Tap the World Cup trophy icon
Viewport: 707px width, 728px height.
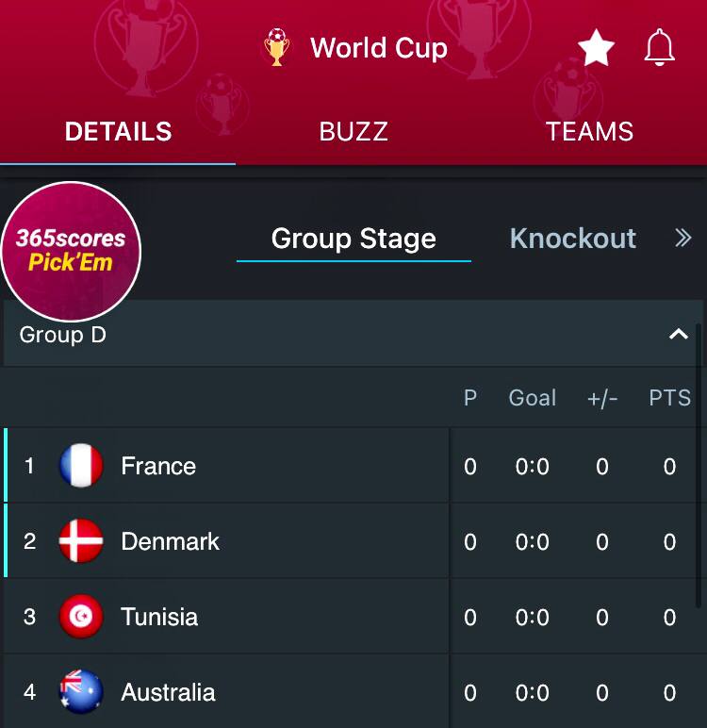[276, 47]
